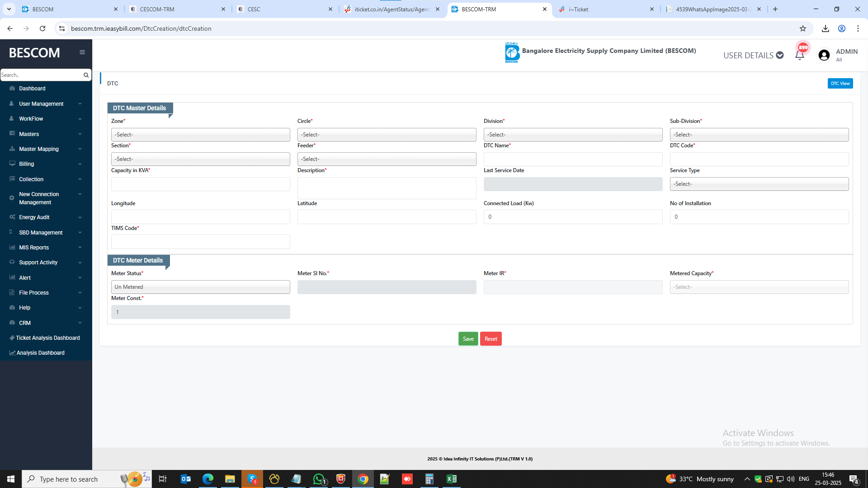The width and height of the screenshot is (868, 488).
Task: Open WhatsApp from the taskbar
Action: tap(319, 479)
